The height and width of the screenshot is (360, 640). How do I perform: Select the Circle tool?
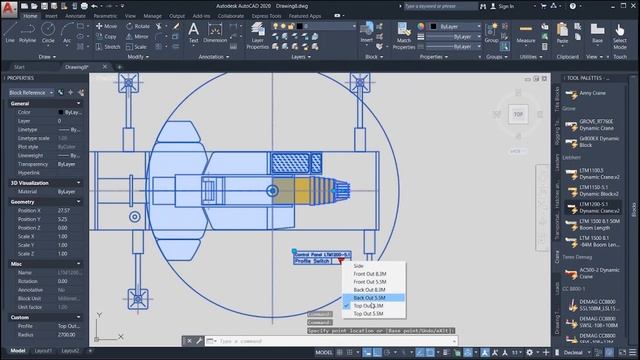pos(48,33)
